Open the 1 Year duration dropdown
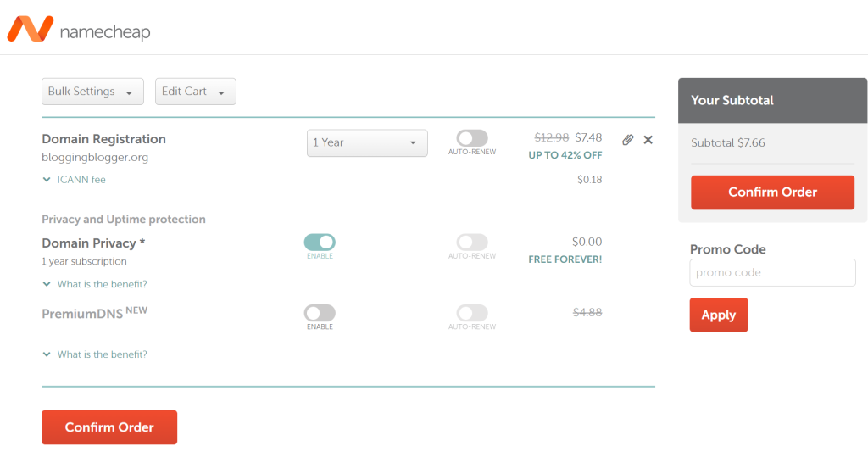 point(367,142)
